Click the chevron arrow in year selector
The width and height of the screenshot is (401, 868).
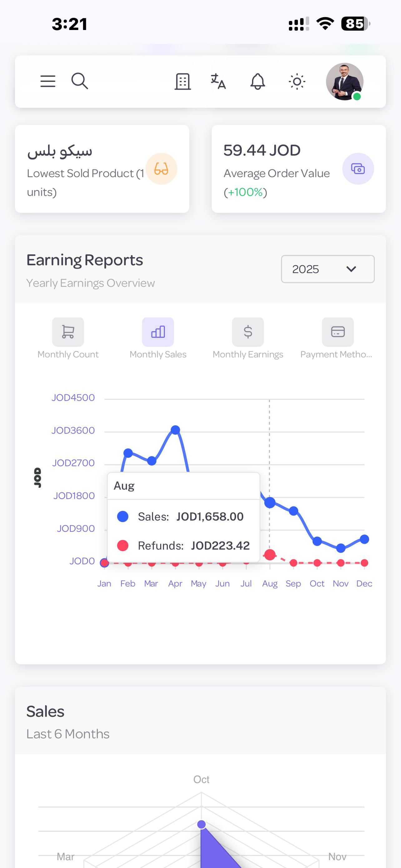tap(351, 269)
